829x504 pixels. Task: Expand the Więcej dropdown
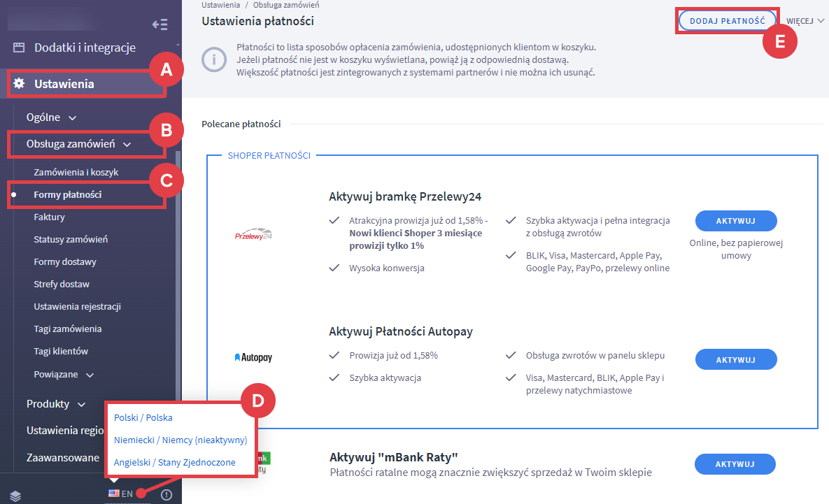pyautogui.click(x=805, y=21)
